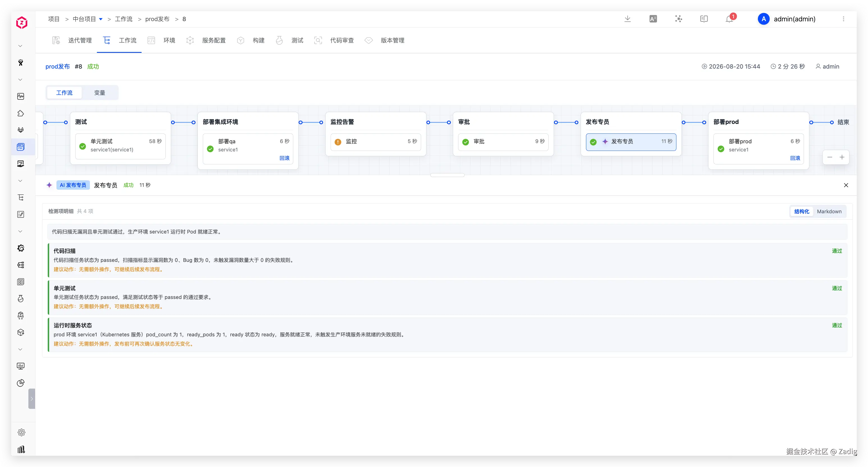This screenshot has width=868, height=467.
Task: Switch to the 工作流 view toggle
Action: tap(64, 93)
